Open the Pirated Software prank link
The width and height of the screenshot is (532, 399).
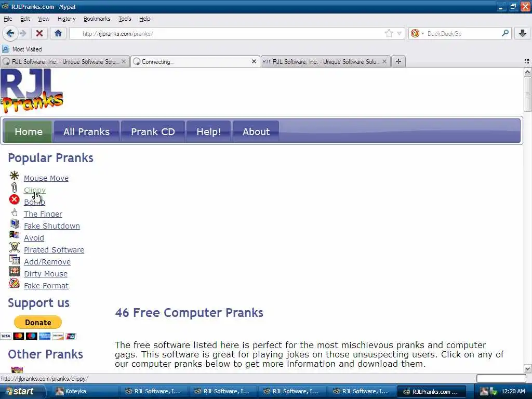[x=54, y=250]
